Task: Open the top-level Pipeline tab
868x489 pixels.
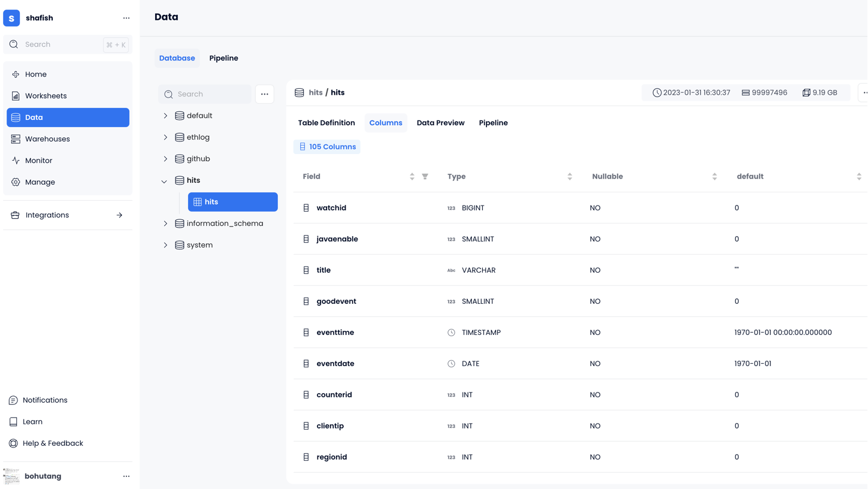Action: (223, 58)
